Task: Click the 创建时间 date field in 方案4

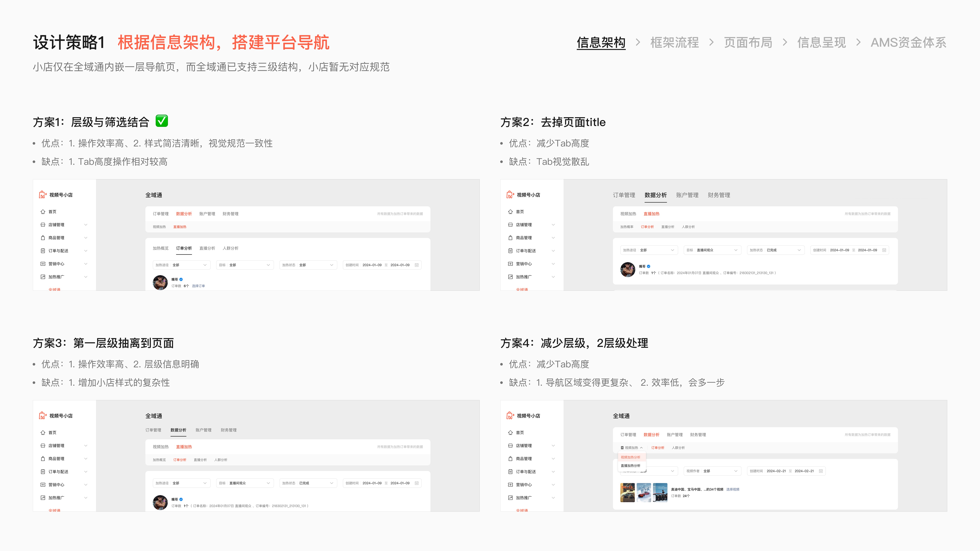Action: tap(786, 471)
